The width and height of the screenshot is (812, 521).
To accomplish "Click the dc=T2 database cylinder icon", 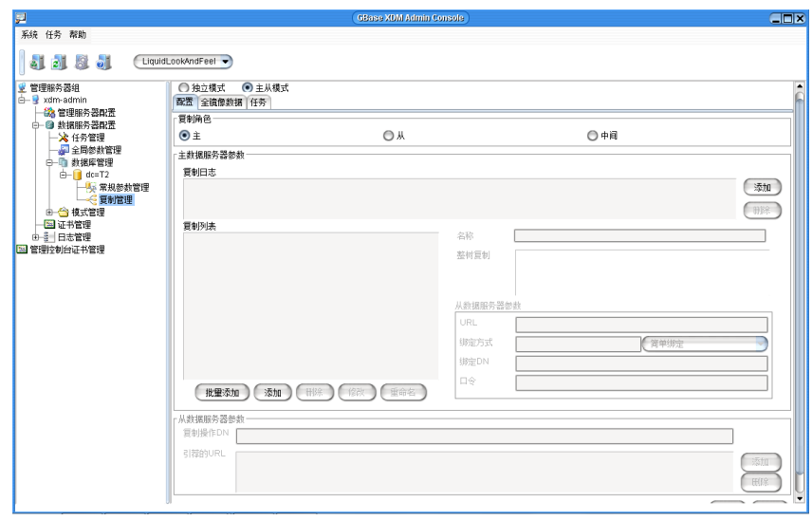I will [77, 175].
